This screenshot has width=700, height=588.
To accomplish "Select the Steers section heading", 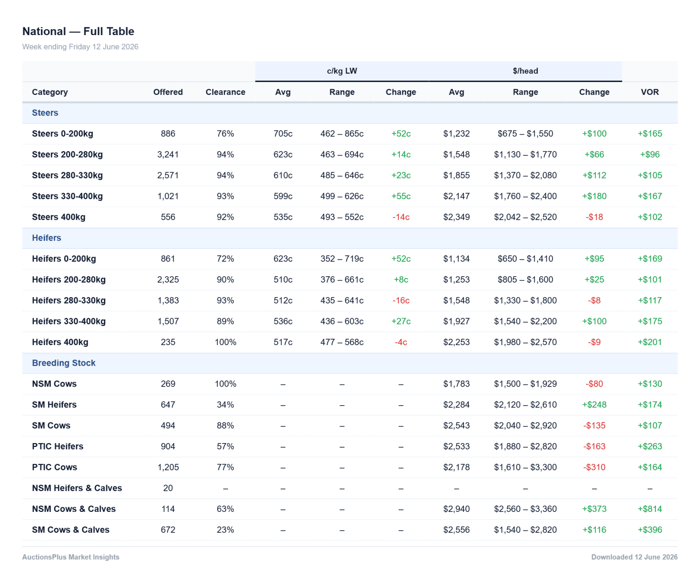I will [x=45, y=113].
